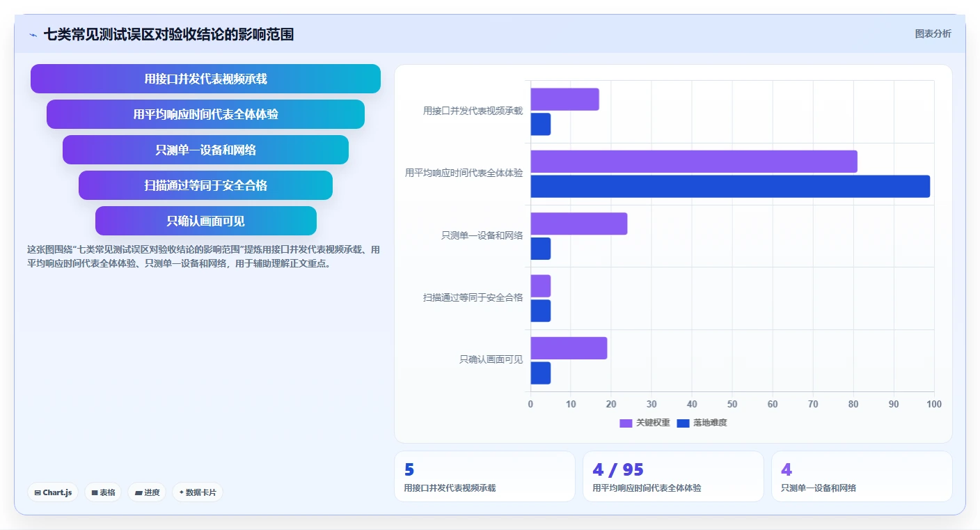
Task: Click the purple bar for 只测单一设备和网络
Action: point(579,224)
